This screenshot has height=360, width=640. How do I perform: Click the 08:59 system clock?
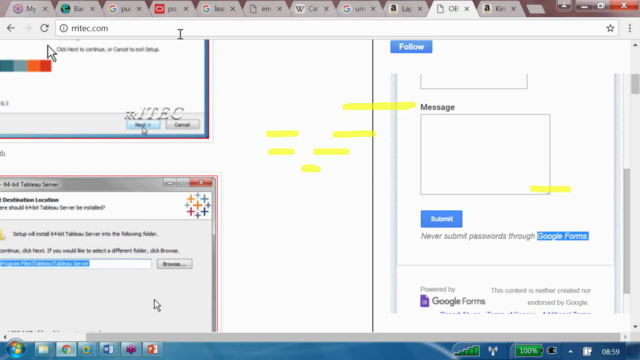pos(610,351)
